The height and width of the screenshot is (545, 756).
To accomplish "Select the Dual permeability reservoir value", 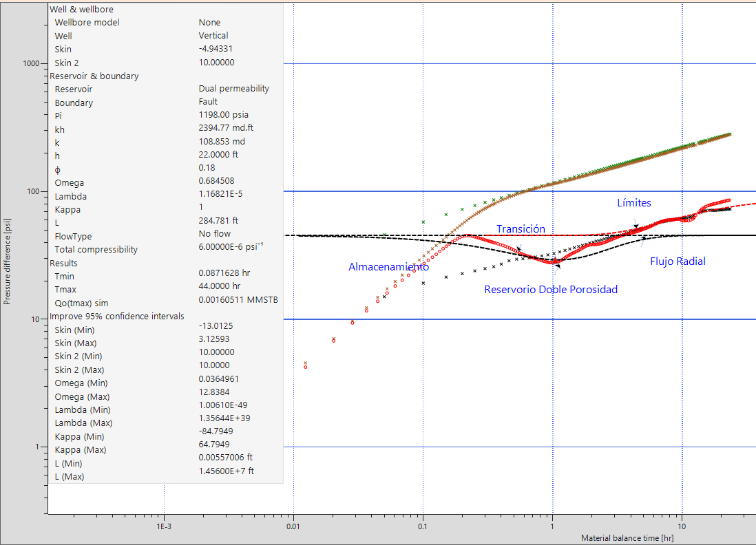I will tap(234, 89).
